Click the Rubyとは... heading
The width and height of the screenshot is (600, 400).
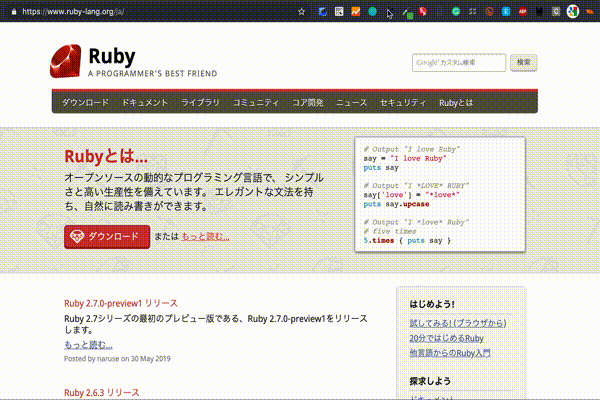tap(106, 156)
